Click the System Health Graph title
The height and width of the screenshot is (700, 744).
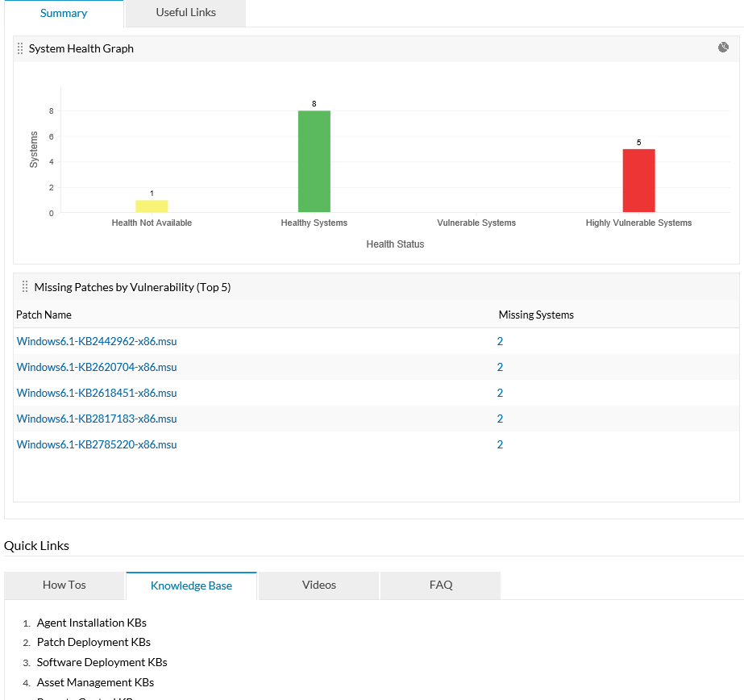click(81, 48)
